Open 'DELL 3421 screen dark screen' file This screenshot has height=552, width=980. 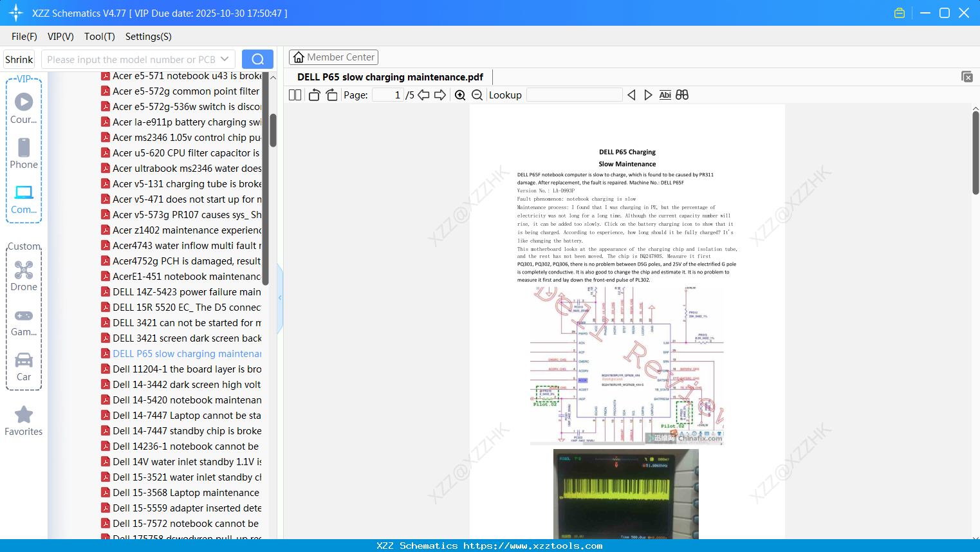point(181,338)
